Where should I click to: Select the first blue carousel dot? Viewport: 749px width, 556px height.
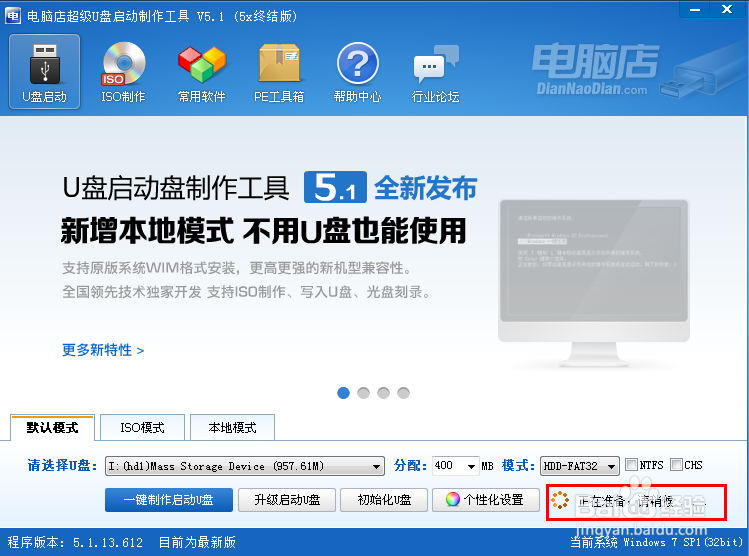[343, 393]
